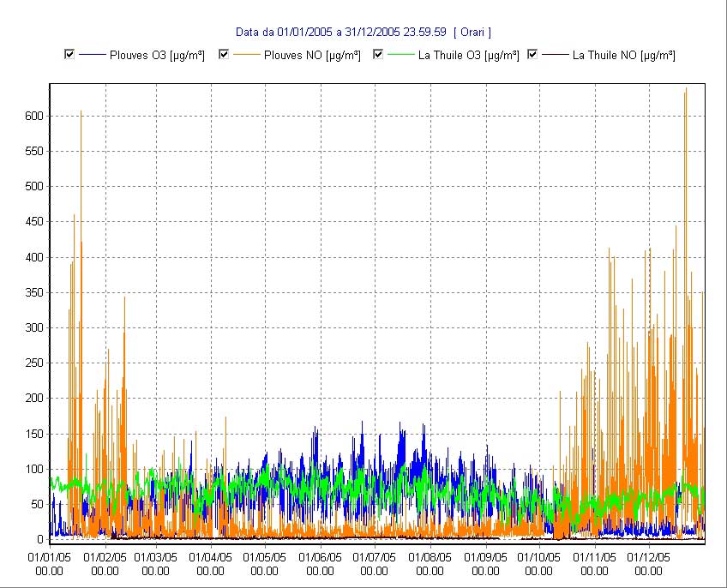Disable the La Thuile NO series checkbox
This screenshot has width=727, height=588.
(532, 54)
